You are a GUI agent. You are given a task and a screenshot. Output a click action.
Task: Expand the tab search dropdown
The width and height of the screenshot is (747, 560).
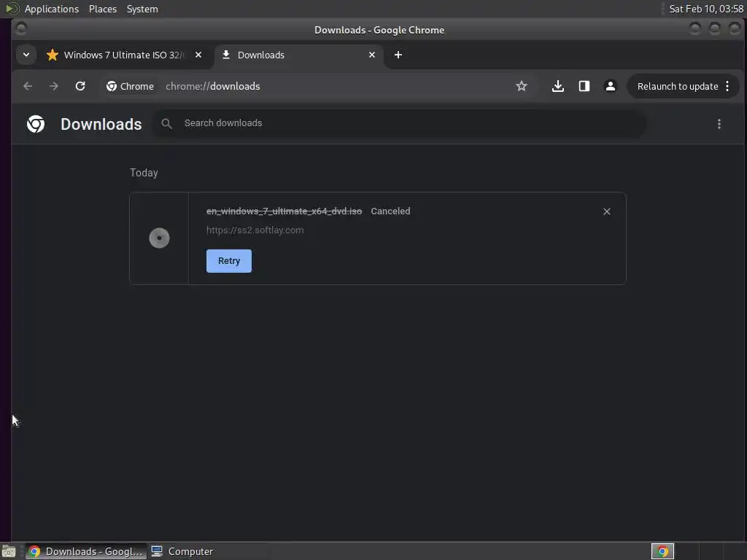(x=26, y=55)
